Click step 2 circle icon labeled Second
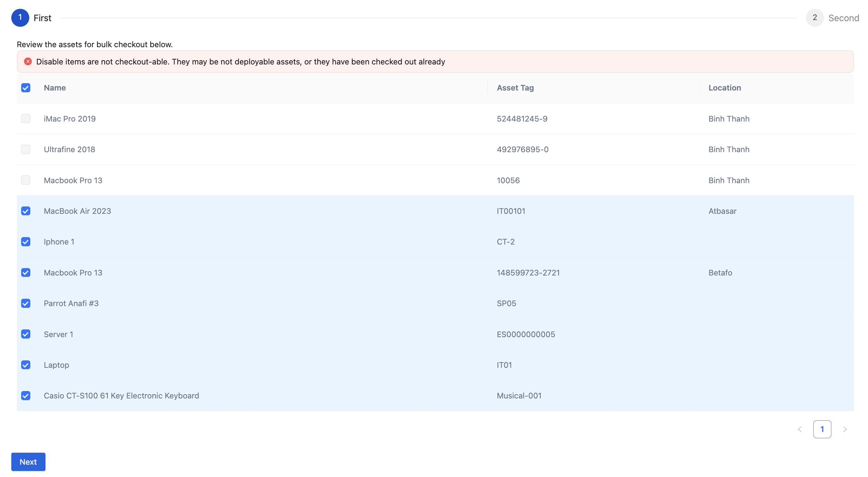Viewport: 868px width, 477px height. click(x=814, y=18)
